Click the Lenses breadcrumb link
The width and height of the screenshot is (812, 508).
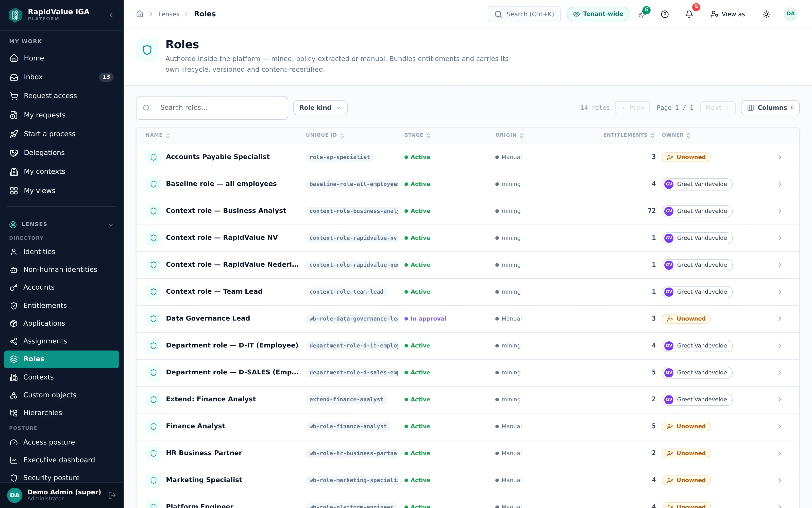168,14
